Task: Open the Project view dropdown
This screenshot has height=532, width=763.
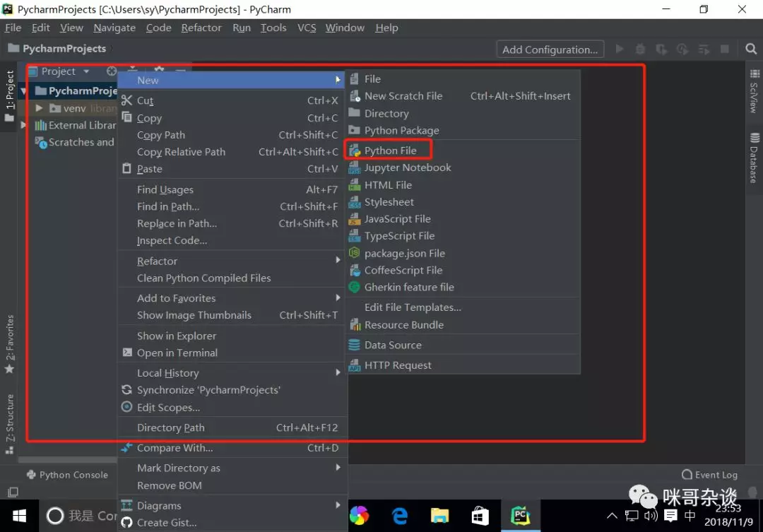Action: (x=86, y=71)
